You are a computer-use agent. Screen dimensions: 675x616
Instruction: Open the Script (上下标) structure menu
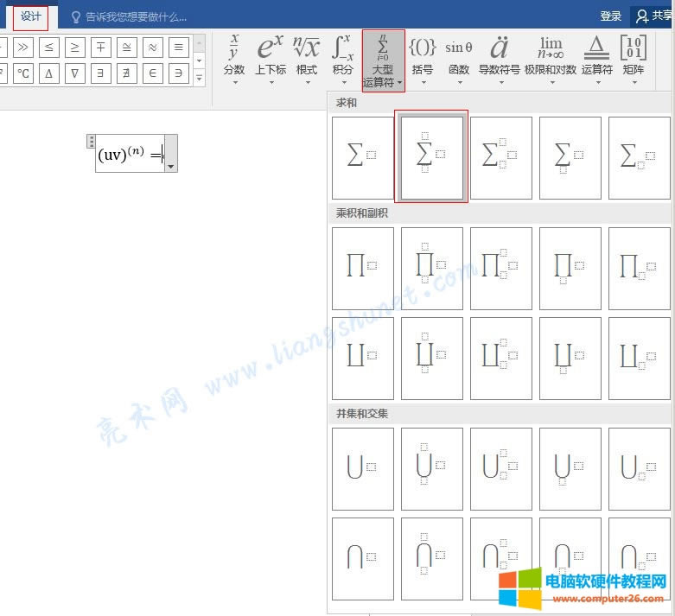tap(271, 57)
